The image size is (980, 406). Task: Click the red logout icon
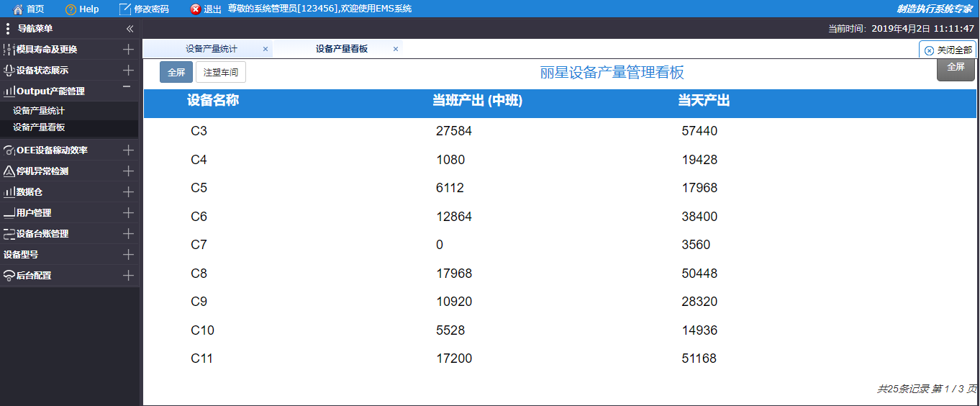pyautogui.click(x=196, y=9)
